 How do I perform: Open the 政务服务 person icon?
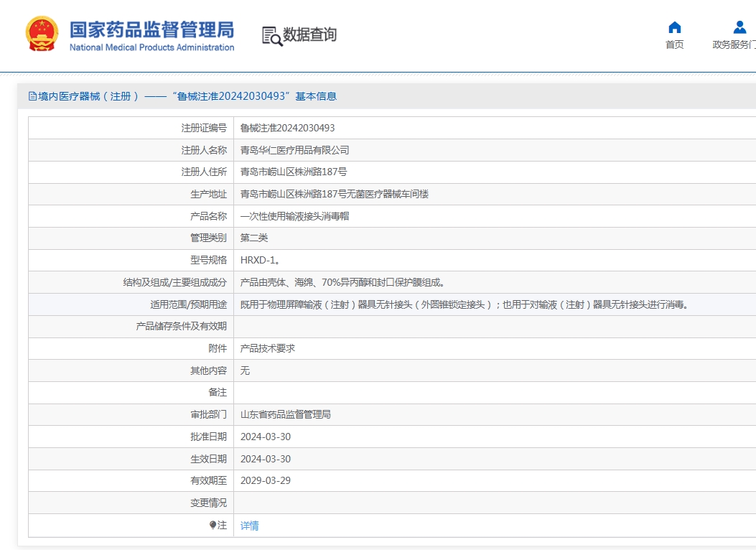tap(739, 27)
